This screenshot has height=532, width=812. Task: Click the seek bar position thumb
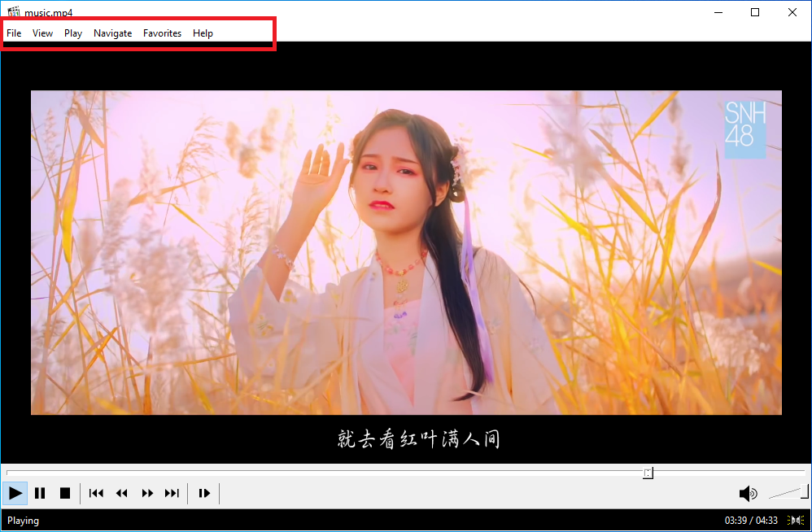tap(648, 473)
